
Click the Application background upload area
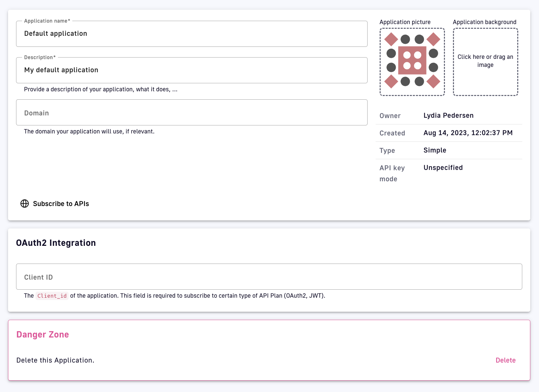click(485, 62)
